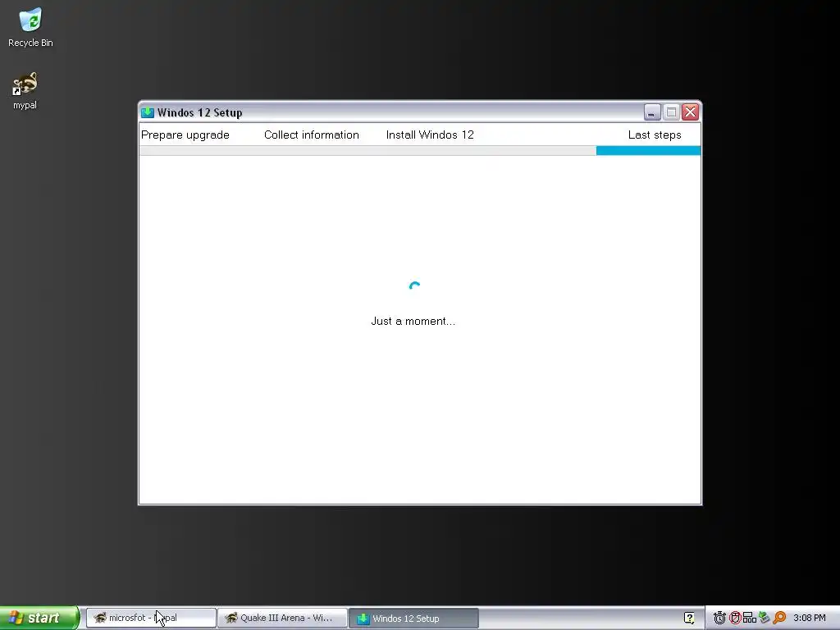Click the orange magnifier tray icon
The width and height of the screenshot is (840, 630).
point(779,618)
